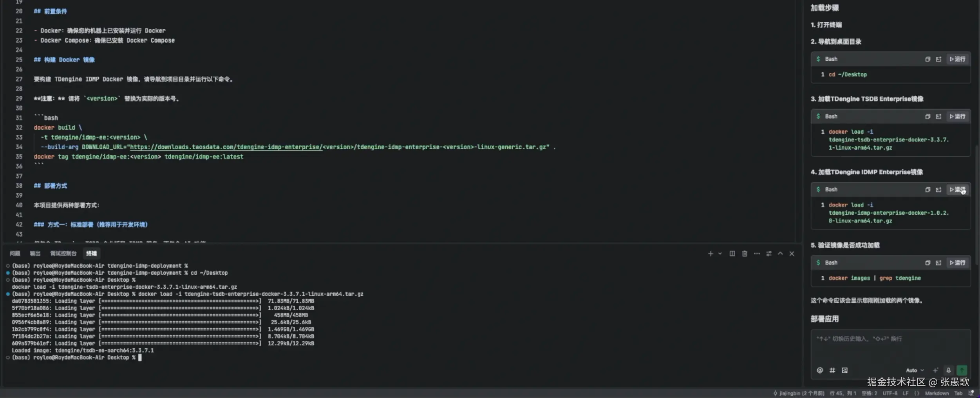
Task: Switch to the 输出 panel tab
Action: pos(35,253)
